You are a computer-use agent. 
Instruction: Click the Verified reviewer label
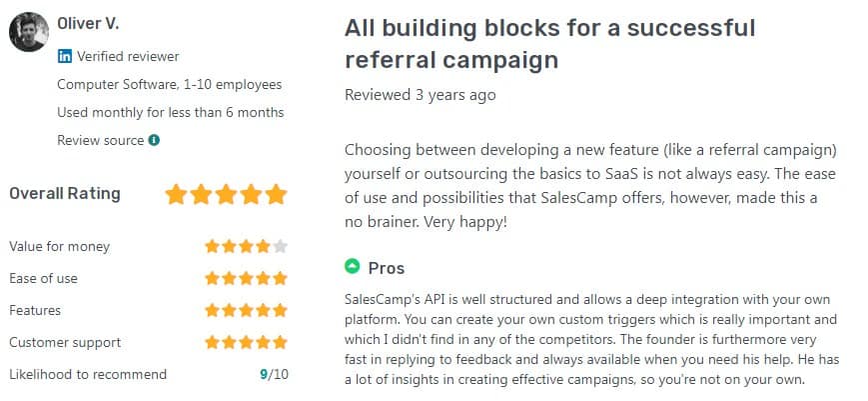coord(128,56)
